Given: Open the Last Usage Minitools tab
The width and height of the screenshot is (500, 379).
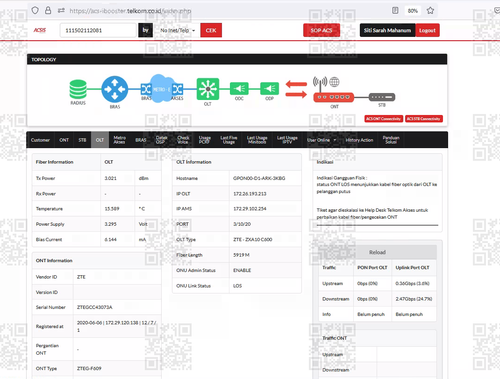Looking at the screenshot, I should 257,140.
